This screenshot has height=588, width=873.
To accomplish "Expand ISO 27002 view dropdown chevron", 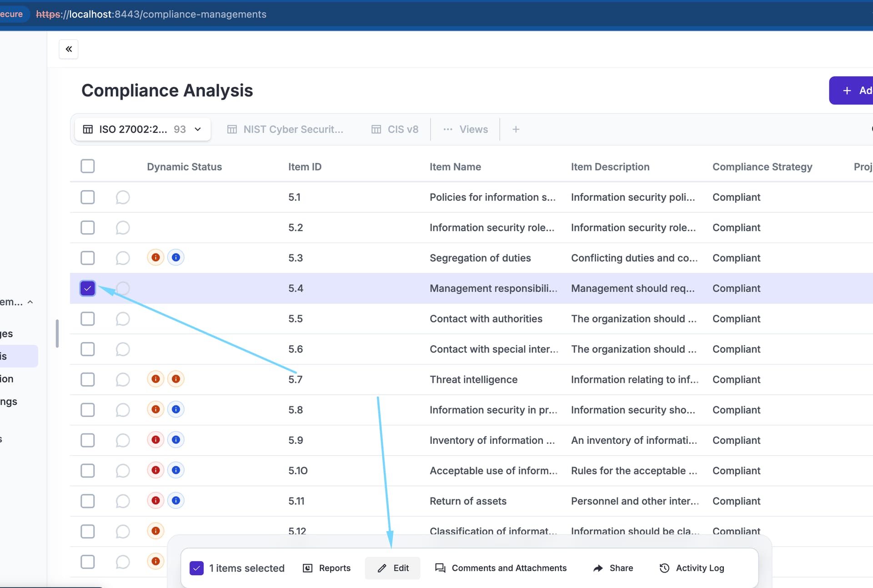I will tap(198, 130).
